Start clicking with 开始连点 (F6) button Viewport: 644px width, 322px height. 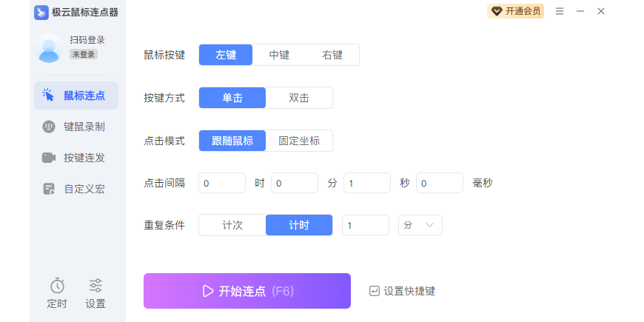tap(246, 291)
